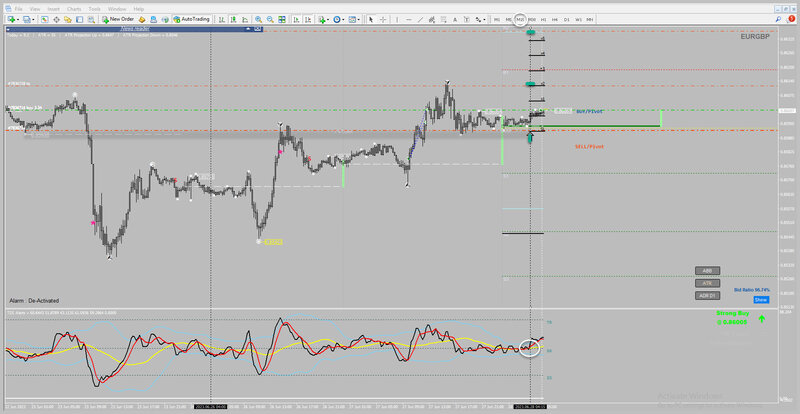
Task: Toggle the chart shift icon
Action: [x=308, y=19]
